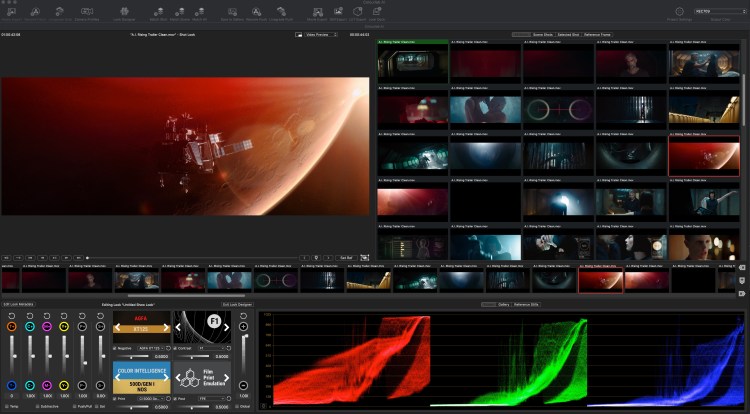The width and height of the screenshot is (750, 414).
Task: Open the print stock dropdown under Color Intelligence
Action: point(151,399)
